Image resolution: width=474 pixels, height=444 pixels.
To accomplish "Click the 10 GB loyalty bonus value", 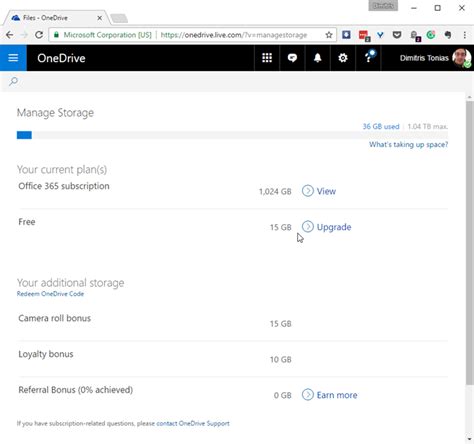I will (x=280, y=359).
